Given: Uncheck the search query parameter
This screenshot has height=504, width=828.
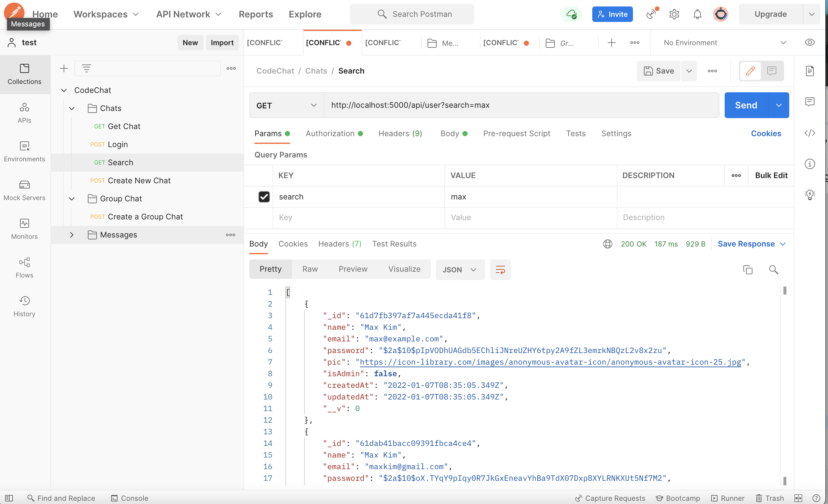Looking at the screenshot, I should click(264, 197).
